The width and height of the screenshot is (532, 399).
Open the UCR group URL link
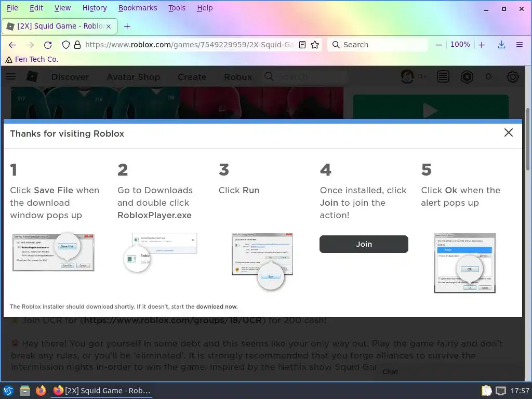(x=173, y=320)
